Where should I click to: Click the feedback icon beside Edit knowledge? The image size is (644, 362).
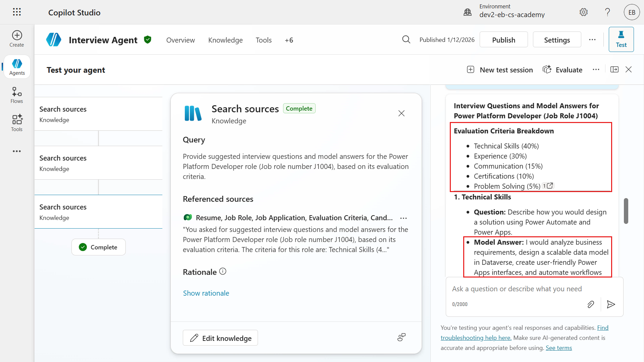[401, 337]
